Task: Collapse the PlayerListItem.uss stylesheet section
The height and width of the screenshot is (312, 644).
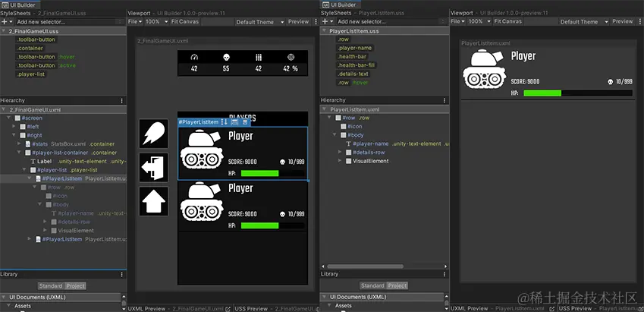Action: pyautogui.click(x=324, y=31)
